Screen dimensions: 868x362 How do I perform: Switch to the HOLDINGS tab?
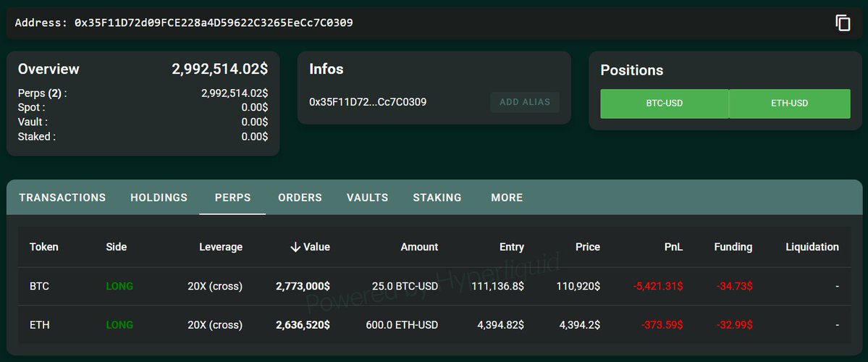(159, 198)
